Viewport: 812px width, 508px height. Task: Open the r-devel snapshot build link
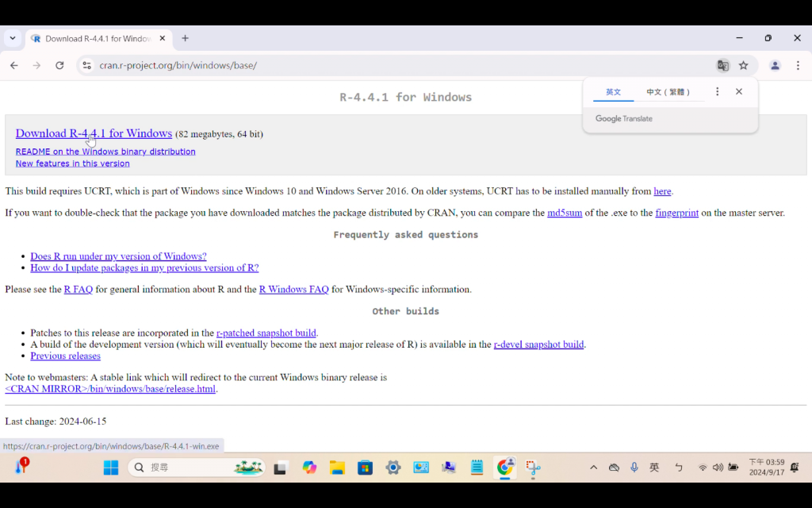[538, 344]
